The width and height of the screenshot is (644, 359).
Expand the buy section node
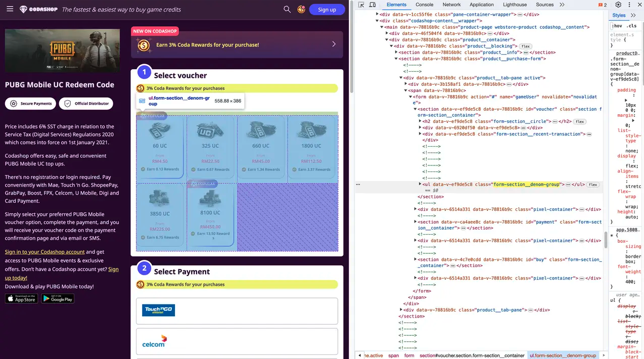coord(416,259)
